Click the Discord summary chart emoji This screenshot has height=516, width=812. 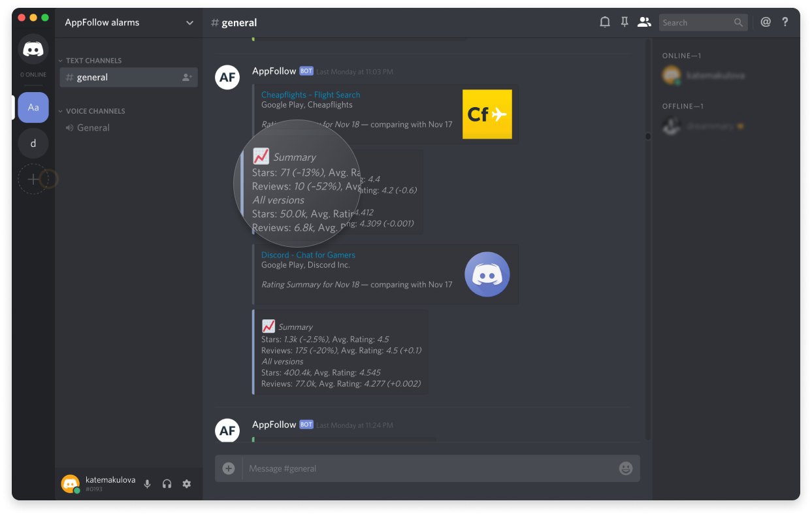tap(268, 326)
